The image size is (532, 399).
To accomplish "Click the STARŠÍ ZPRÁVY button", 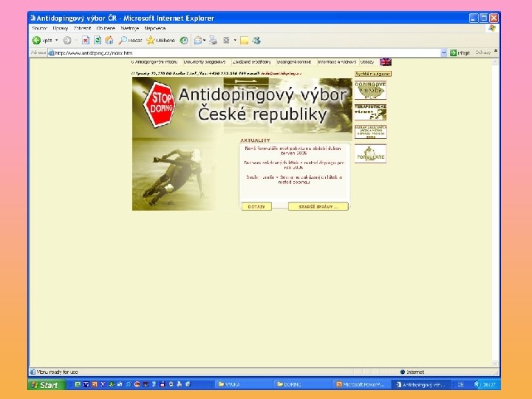I will (318, 207).
